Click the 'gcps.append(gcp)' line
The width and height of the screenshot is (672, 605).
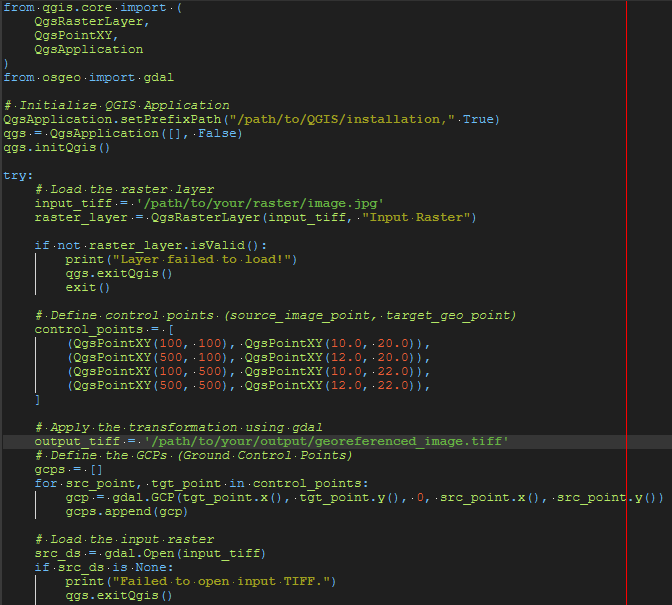(126, 511)
